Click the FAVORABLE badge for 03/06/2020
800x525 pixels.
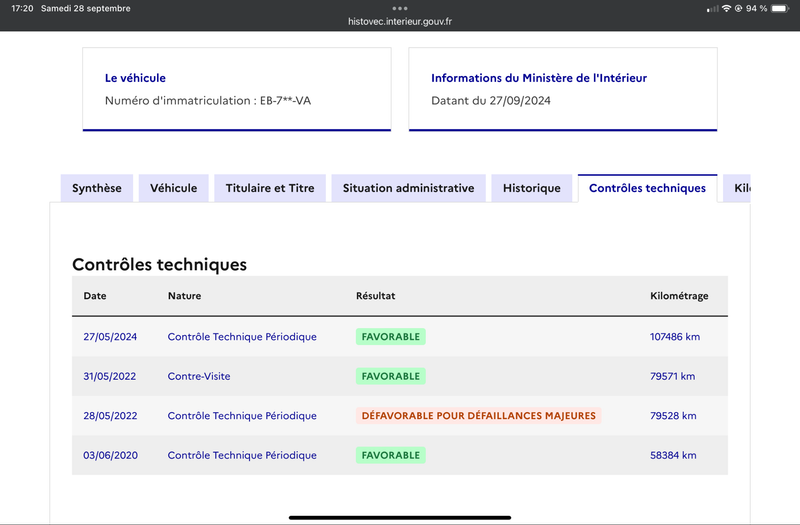[391, 455]
